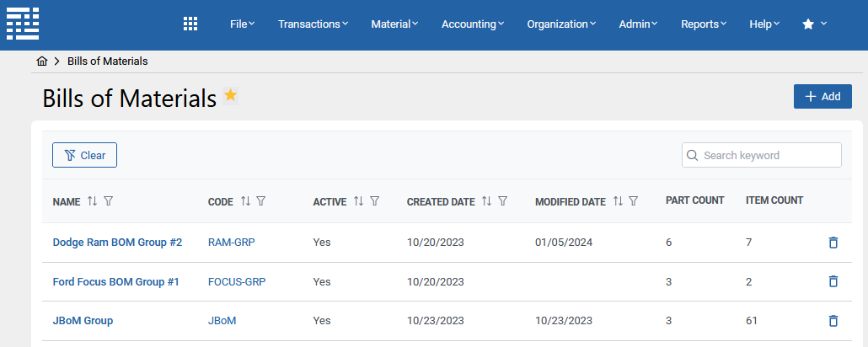Image resolution: width=868 pixels, height=347 pixels.
Task: Click the Clear filters button
Action: [85, 155]
